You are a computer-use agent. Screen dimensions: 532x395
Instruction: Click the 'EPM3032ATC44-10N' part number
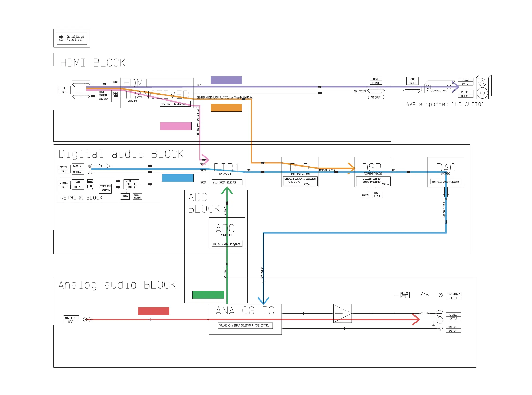[x=300, y=174]
